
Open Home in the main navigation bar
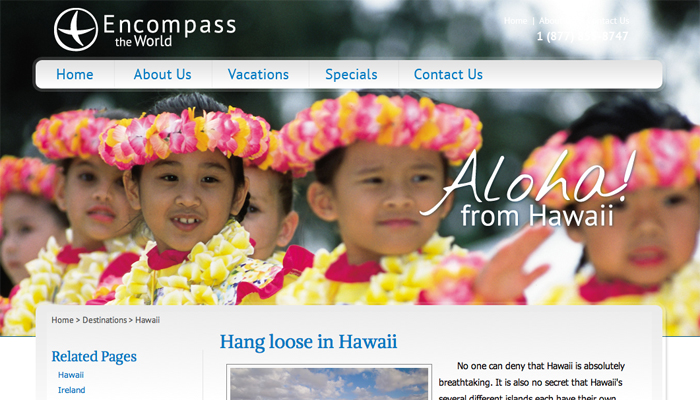coord(75,74)
